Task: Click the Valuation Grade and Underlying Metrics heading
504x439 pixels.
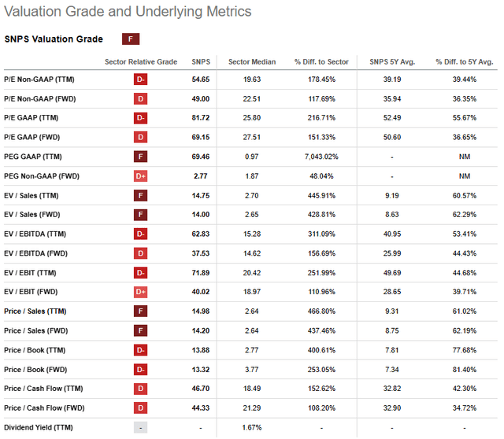Action: 128,12
